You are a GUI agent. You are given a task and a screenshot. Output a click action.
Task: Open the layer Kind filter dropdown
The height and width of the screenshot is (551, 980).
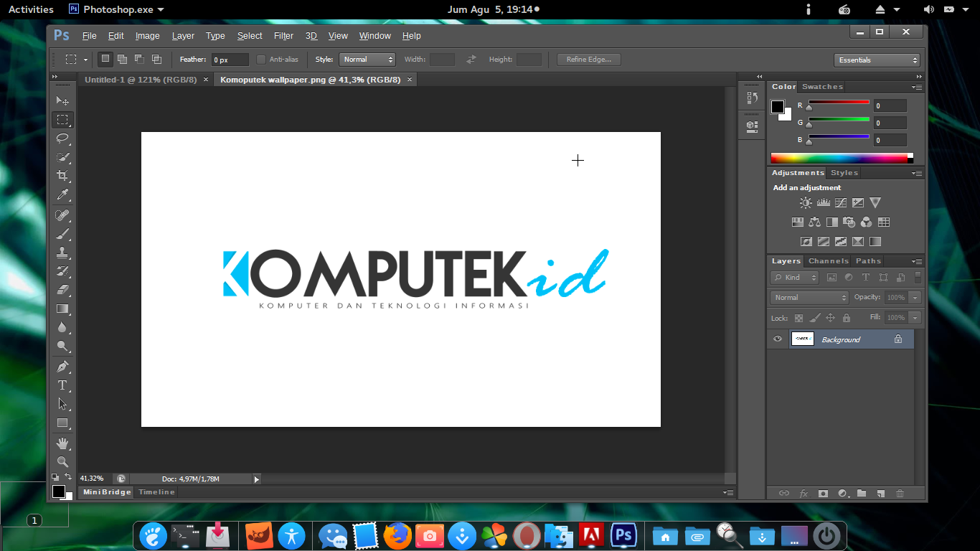[794, 277]
